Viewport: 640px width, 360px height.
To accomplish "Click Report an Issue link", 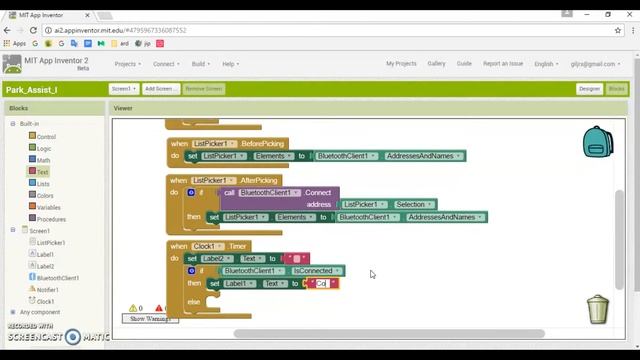I will tap(503, 64).
